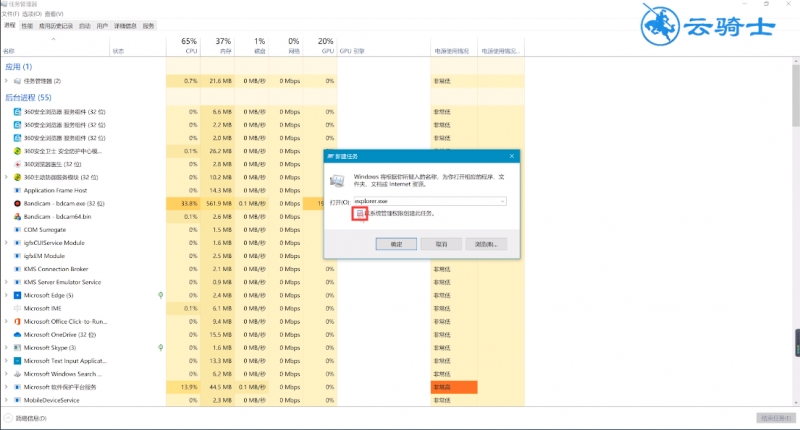Screen dimensions: 800x430
Task: Click the Microsoft Office Click-to-Run icon
Action: [17, 321]
